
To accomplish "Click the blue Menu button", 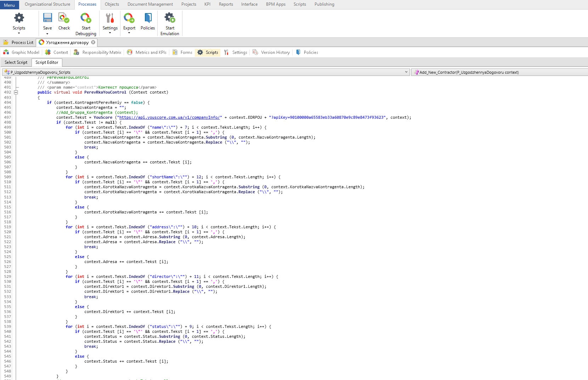I will coord(9,5).
